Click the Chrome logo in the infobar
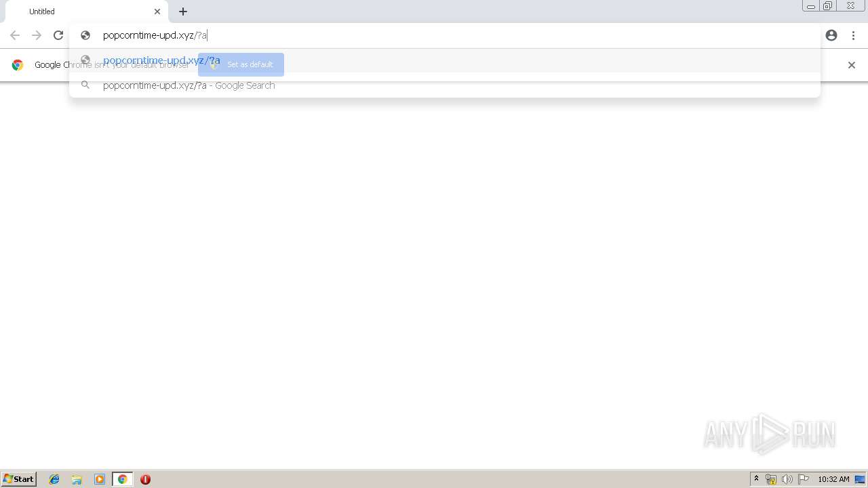Screen dimensions: 868x488 (18, 65)
